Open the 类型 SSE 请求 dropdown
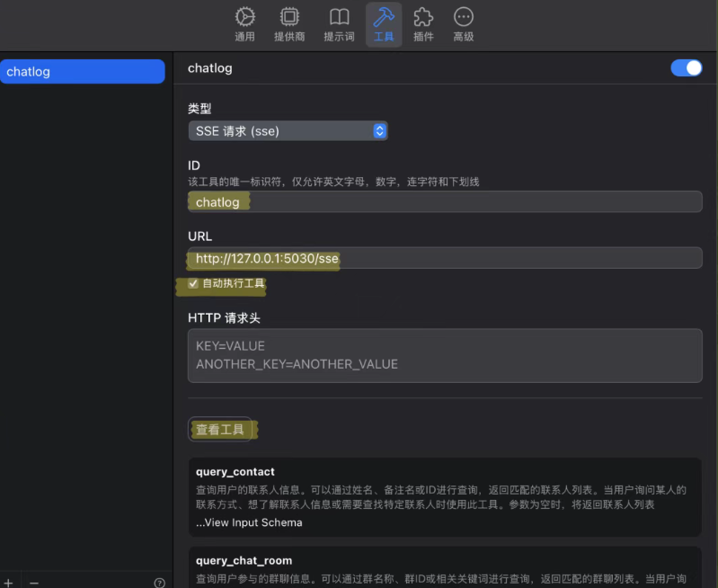Screen dimensions: 718x588 [x=288, y=131]
